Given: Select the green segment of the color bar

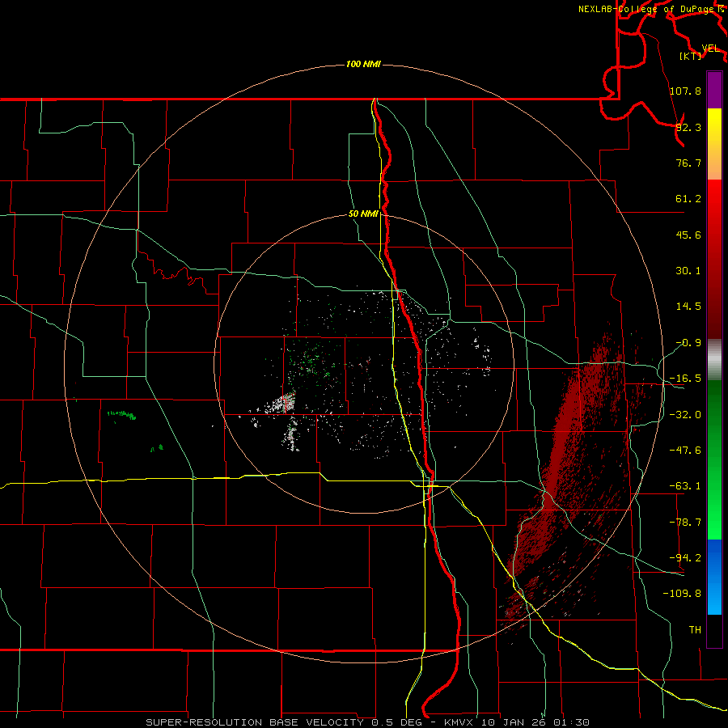Looking at the screenshot, I should [x=714, y=459].
